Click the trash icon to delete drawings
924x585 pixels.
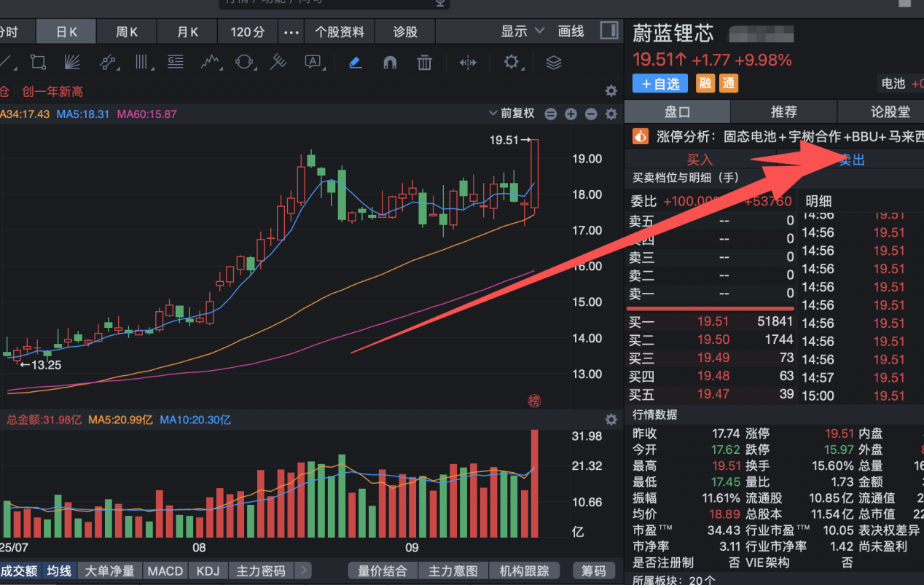pos(425,63)
